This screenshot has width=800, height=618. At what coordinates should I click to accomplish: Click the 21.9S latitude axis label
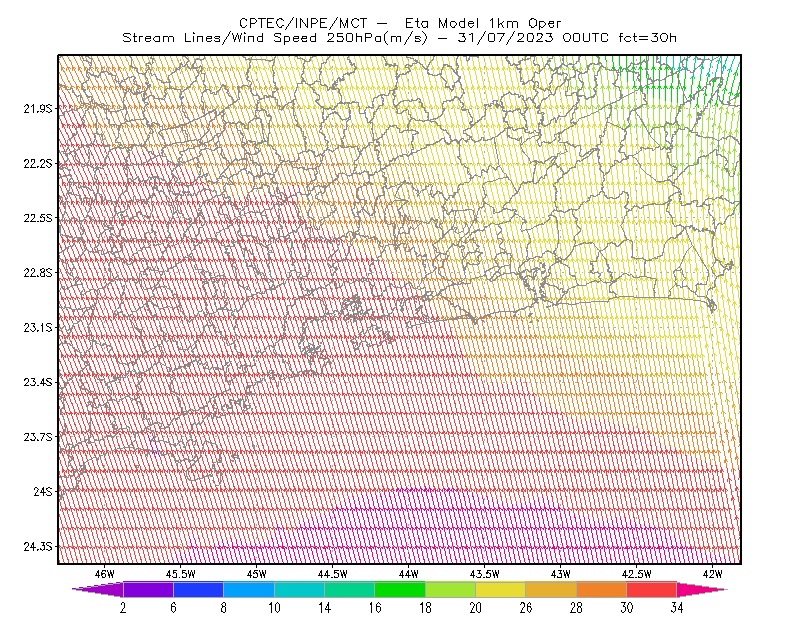point(38,108)
